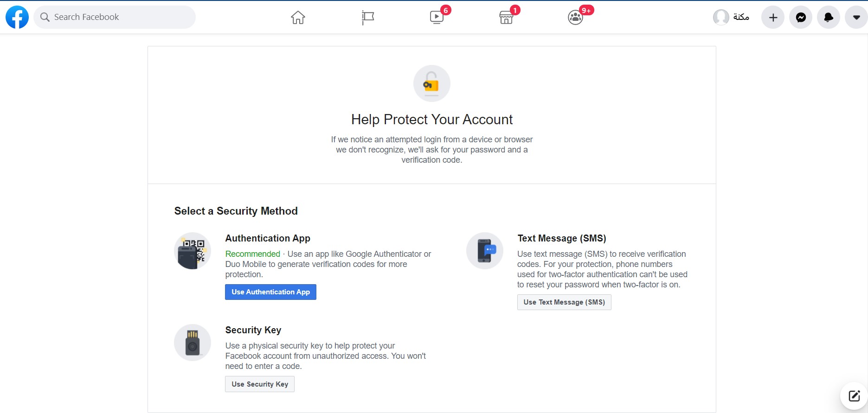Click the Help Protect Your Account heading
Viewport: 868px width, 413px height.
(x=432, y=120)
